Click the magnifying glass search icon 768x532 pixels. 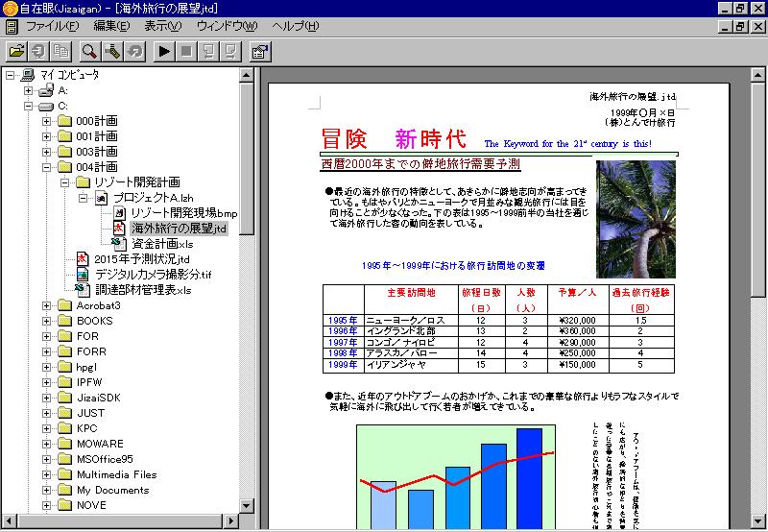click(x=89, y=51)
